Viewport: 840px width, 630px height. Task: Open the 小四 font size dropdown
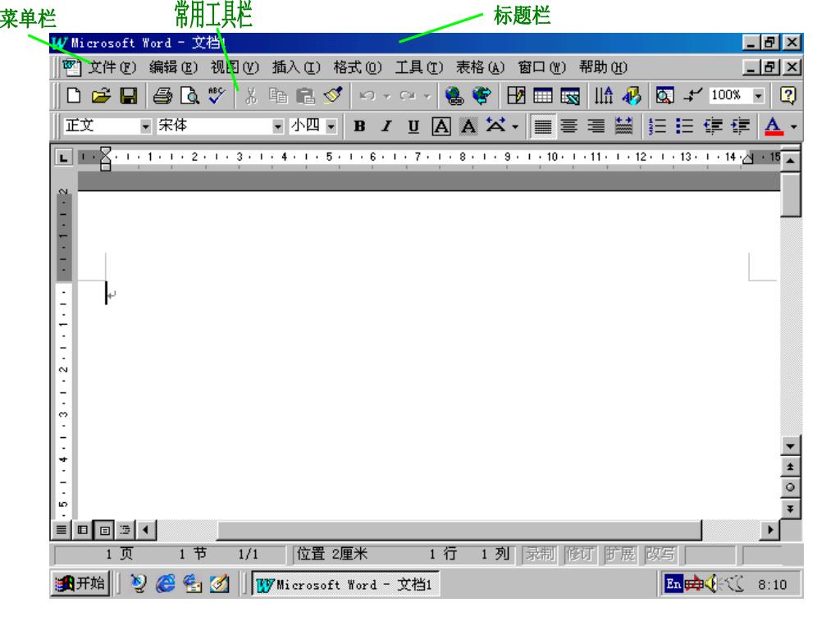click(x=331, y=126)
